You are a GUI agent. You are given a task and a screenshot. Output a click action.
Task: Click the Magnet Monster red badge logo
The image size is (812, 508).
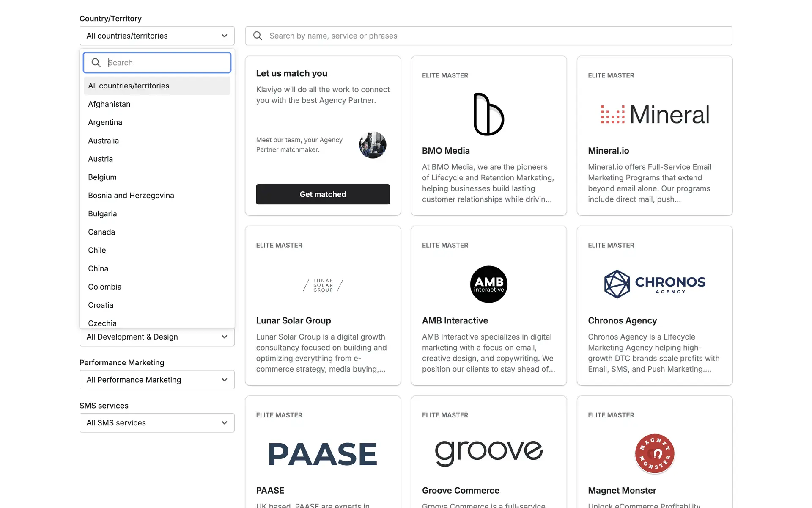[654, 453]
